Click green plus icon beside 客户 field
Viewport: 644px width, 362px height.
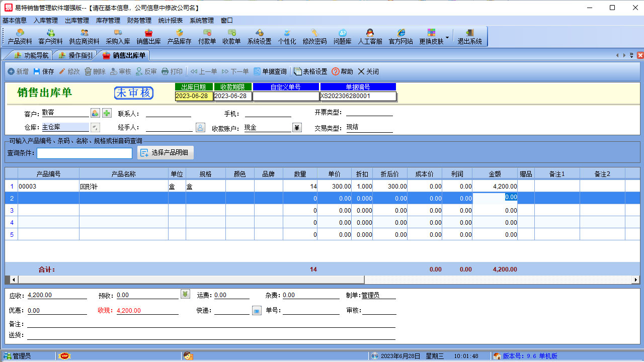point(107,113)
